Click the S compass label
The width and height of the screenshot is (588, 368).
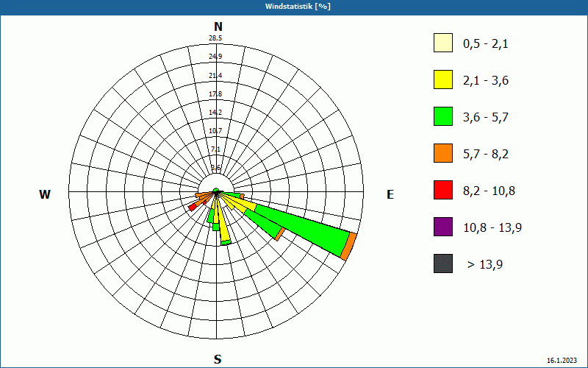(x=218, y=359)
